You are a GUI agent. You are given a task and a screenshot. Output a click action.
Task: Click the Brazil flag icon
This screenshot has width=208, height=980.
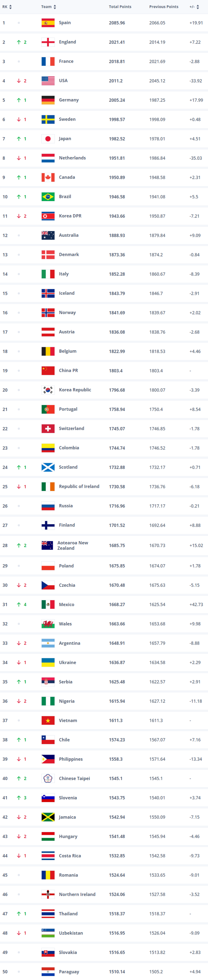[x=48, y=197]
